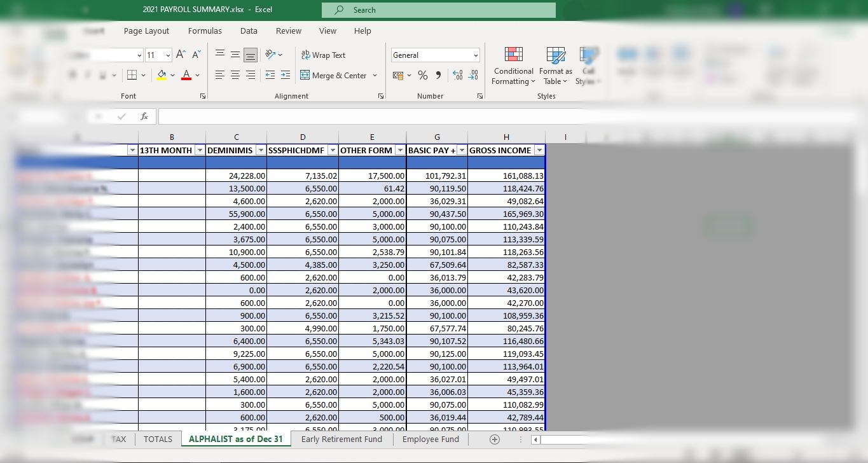Open the Formulas ribbon tab
868x463 pixels.
coord(205,31)
